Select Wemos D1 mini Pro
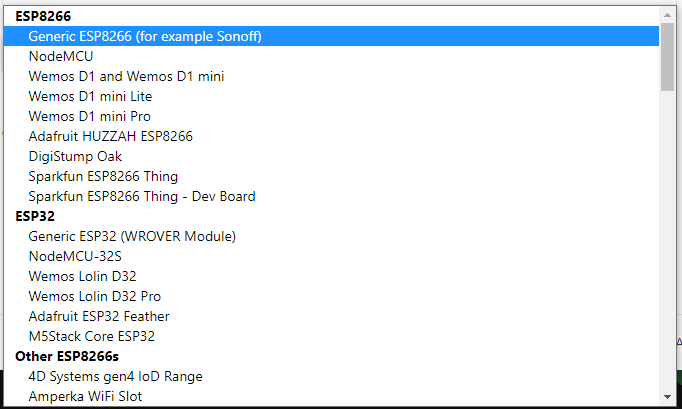This screenshot has width=682, height=409. [331, 116]
